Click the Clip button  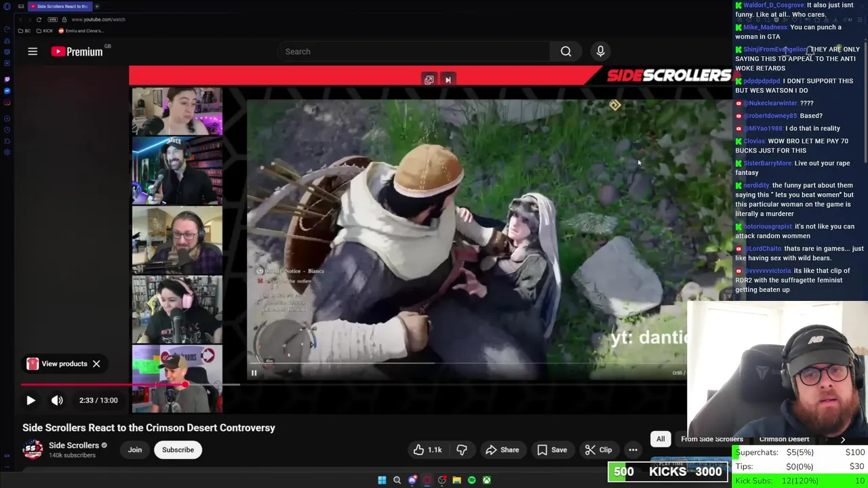[599, 449]
